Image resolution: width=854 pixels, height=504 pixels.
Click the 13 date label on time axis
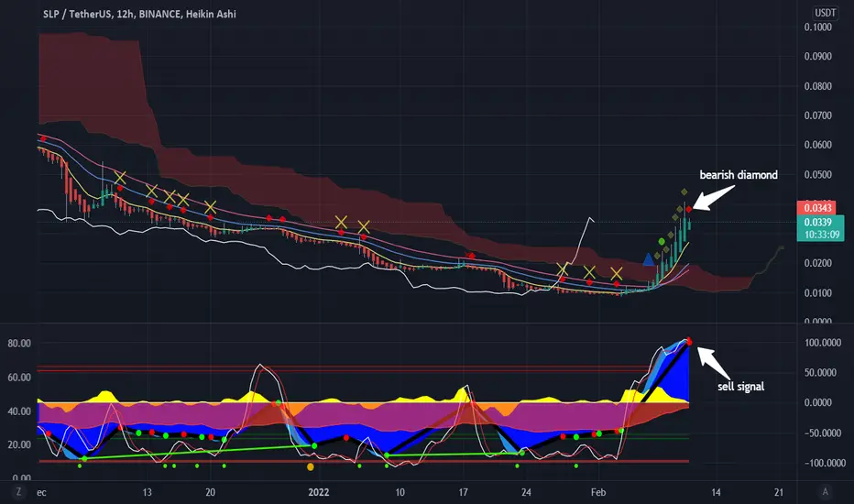(x=147, y=493)
